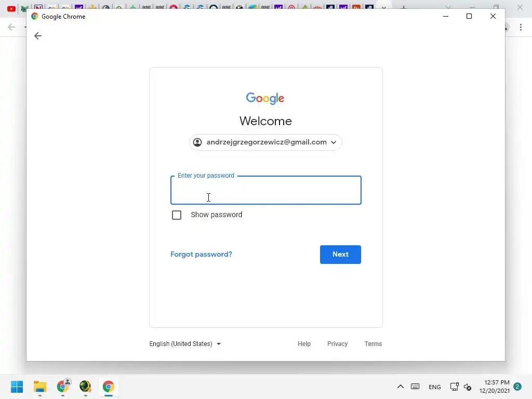
Task: Go back using the popup's back arrow
Action: [37, 36]
